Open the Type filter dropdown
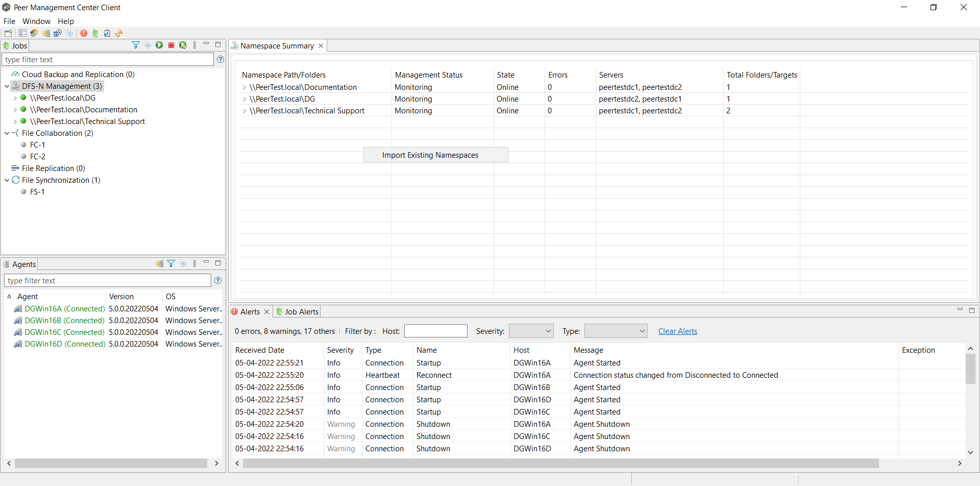Image resolution: width=980 pixels, height=486 pixels. [616, 331]
